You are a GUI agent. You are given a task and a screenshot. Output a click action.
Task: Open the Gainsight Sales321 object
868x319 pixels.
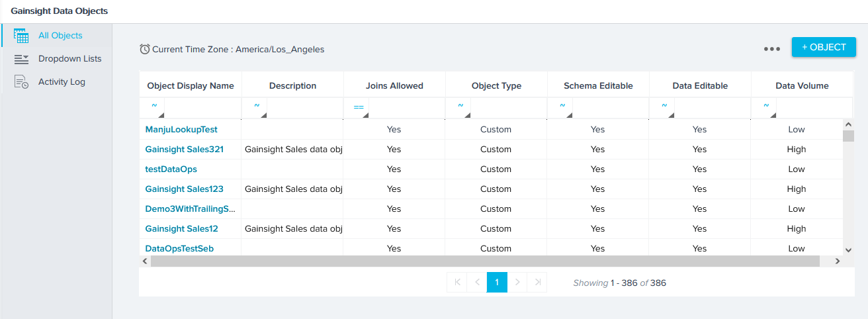185,150
